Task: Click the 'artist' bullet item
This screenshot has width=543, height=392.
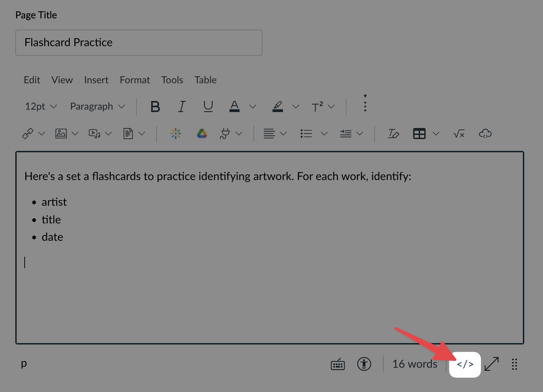Action: click(x=54, y=202)
